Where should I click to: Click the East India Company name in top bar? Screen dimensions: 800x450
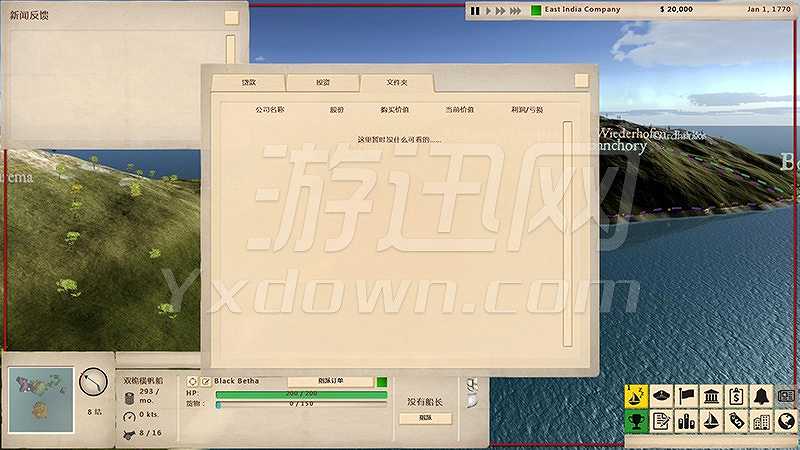click(583, 9)
